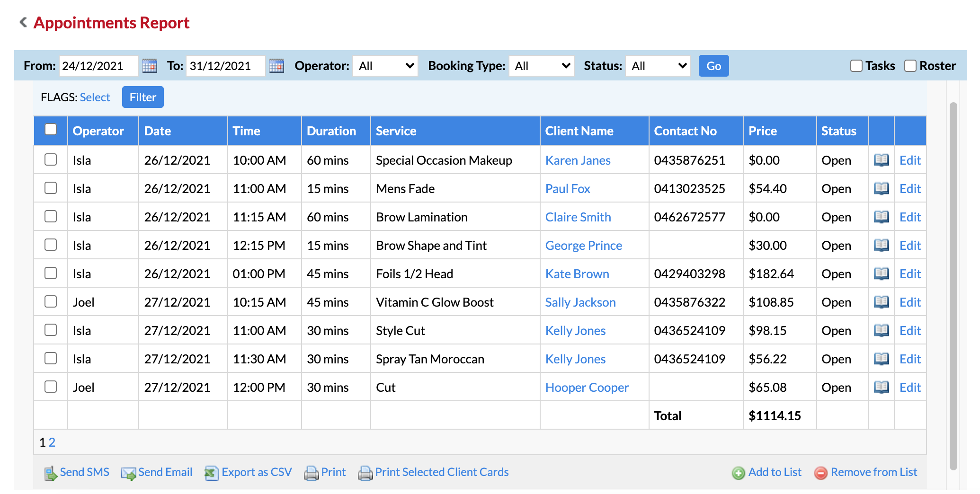Image resolution: width=980 pixels, height=494 pixels.
Task: Edit Joel's Cut appointment
Action: [910, 388]
